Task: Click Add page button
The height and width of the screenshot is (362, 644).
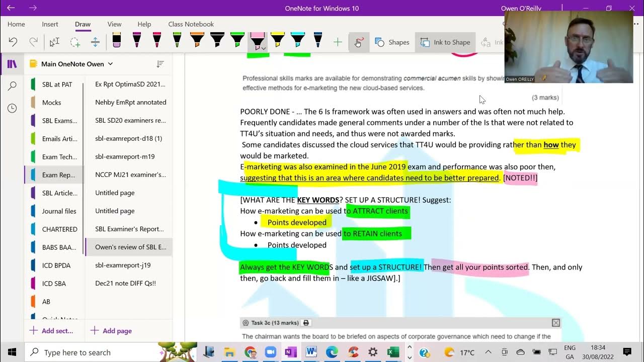Action: 111,331
